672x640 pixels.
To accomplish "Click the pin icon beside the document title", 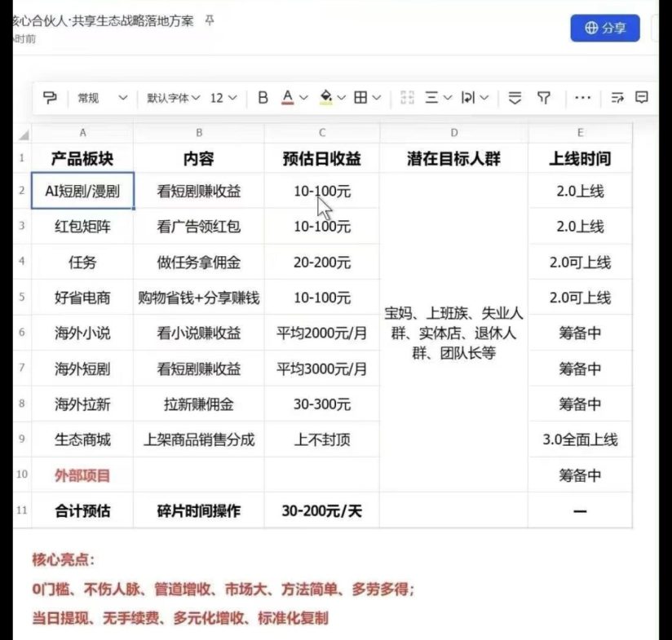I will [209, 20].
